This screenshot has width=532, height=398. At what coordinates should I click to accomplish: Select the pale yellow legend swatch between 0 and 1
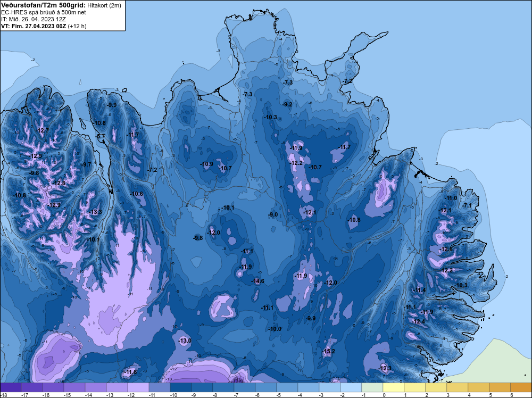[x=394, y=387]
